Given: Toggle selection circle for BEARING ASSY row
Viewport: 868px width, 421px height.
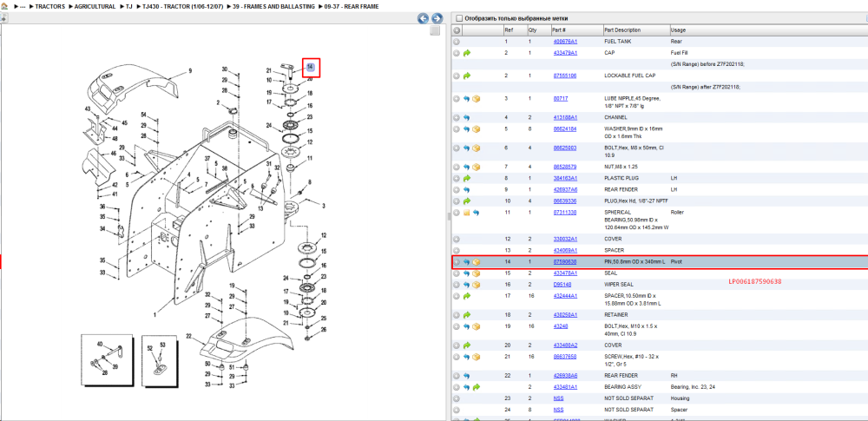Looking at the screenshot, I should (x=457, y=386).
